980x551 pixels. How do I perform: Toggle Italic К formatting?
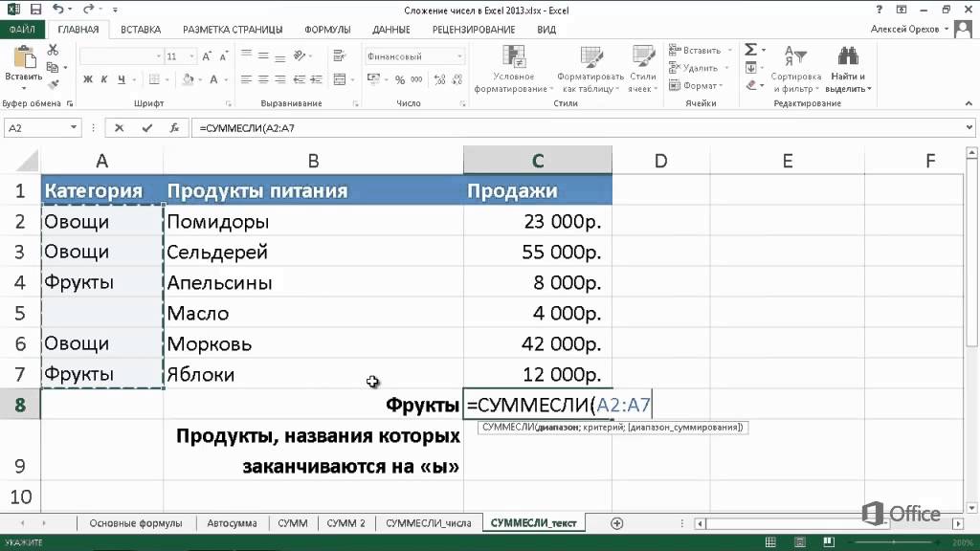[103, 80]
